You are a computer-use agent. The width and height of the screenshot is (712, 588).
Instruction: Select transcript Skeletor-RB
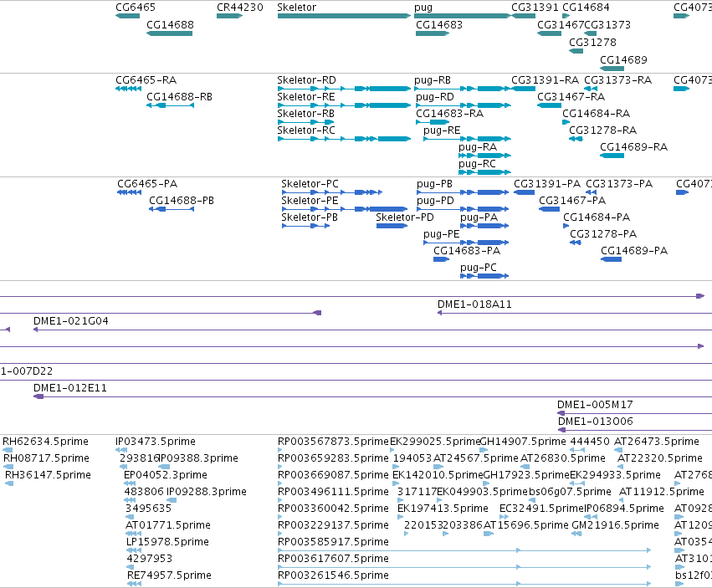306,121
